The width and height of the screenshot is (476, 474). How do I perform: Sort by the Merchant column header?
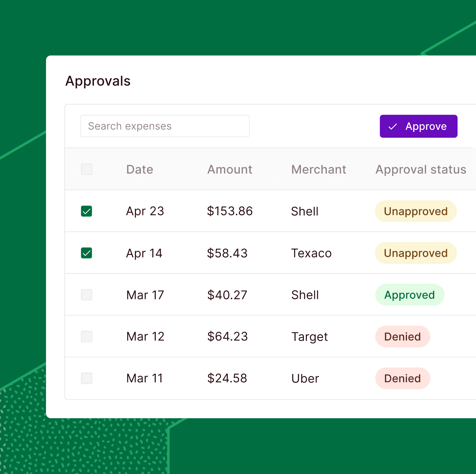(x=319, y=169)
